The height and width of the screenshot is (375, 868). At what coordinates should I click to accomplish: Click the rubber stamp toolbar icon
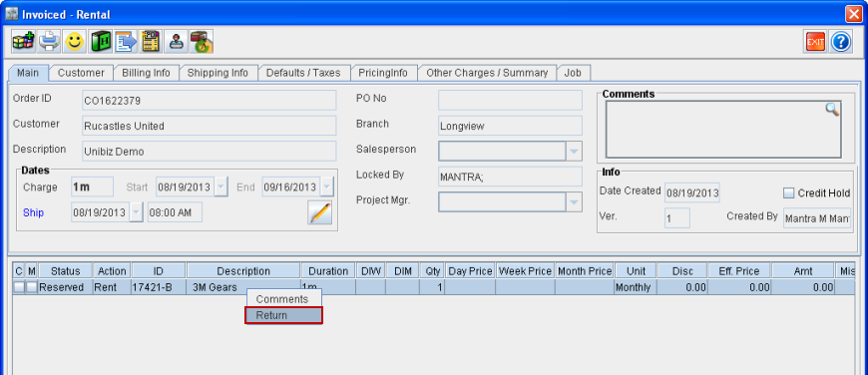(x=177, y=42)
